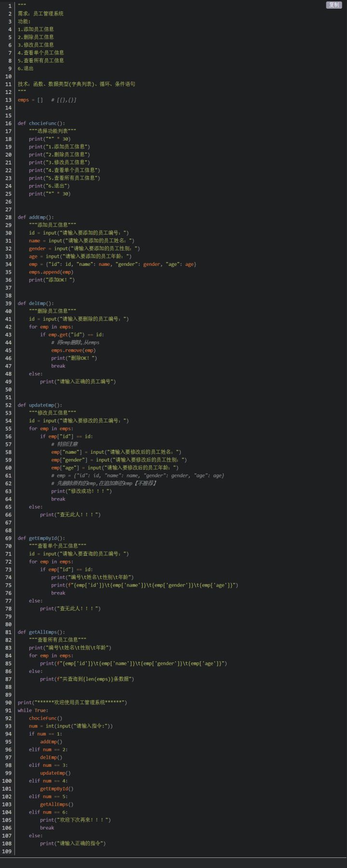Click print("5.查看所有员工信息") line

(x=65, y=178)
